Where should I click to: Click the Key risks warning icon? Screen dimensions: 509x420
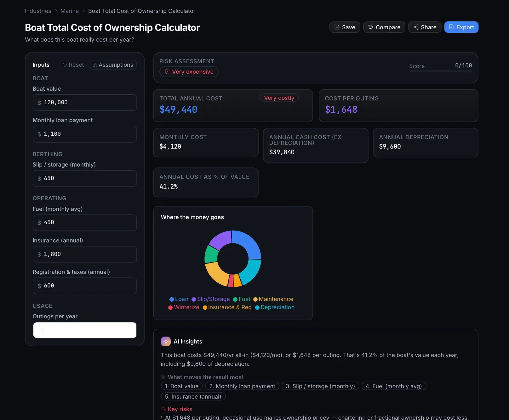tap(163, 409)
